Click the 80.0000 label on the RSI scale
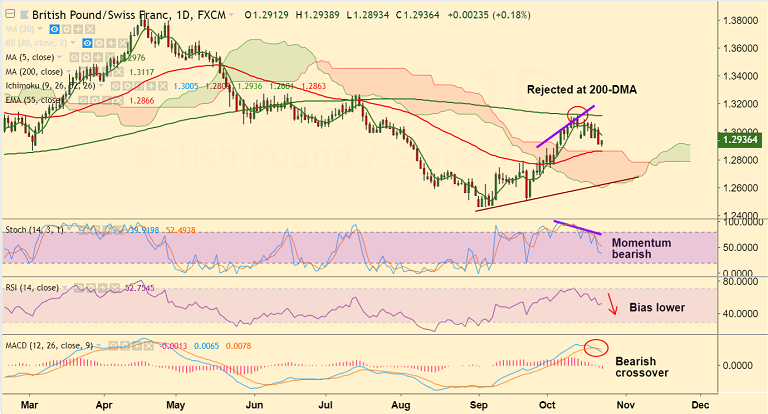 point(743,281)
